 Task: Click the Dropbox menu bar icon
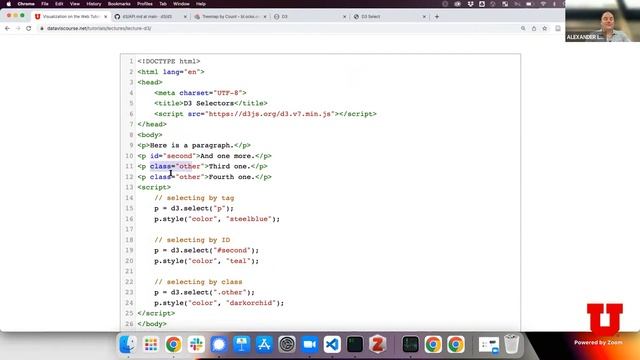[470, 4]
